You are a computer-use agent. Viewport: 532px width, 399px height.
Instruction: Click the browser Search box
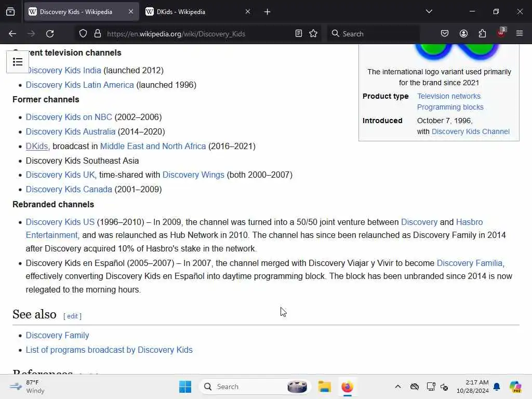pos(373,34)
